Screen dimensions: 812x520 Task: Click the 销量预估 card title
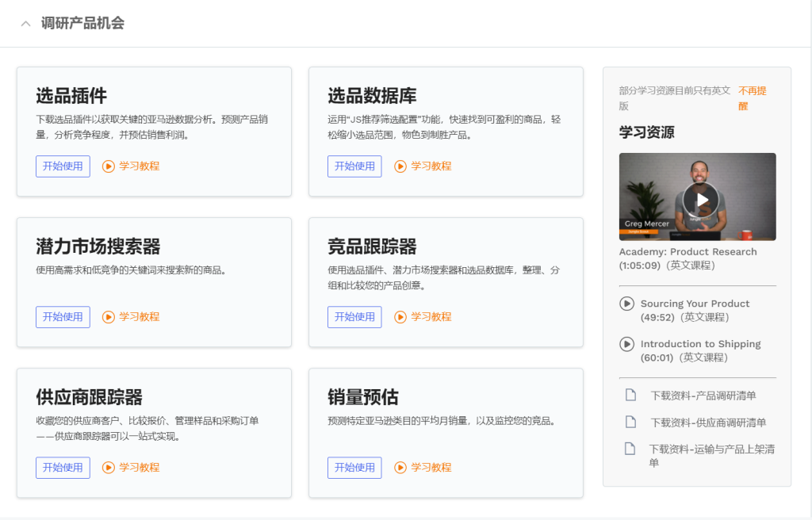click(x=363, y=397)
